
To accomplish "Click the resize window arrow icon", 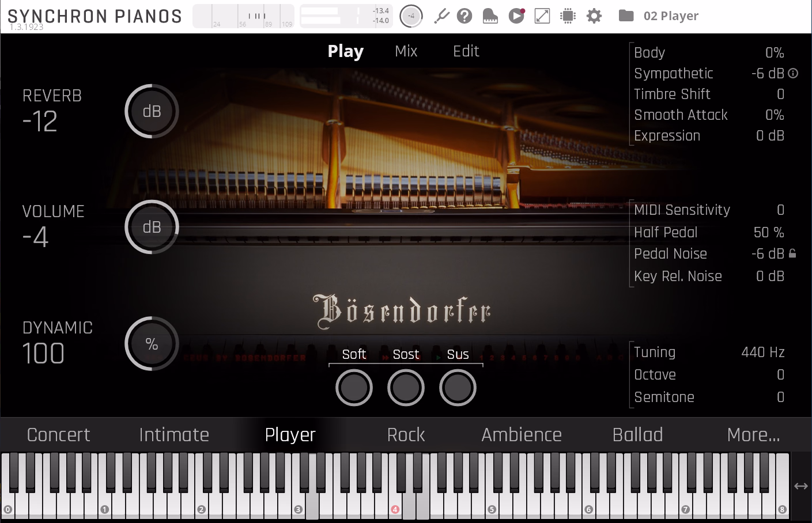I will click(542, 16).
